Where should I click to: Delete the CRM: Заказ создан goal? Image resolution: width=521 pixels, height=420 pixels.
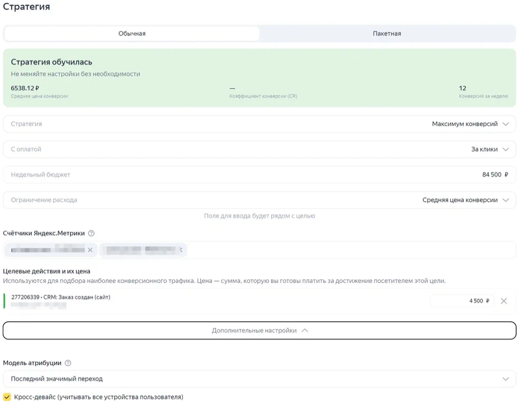pos(504,301)
